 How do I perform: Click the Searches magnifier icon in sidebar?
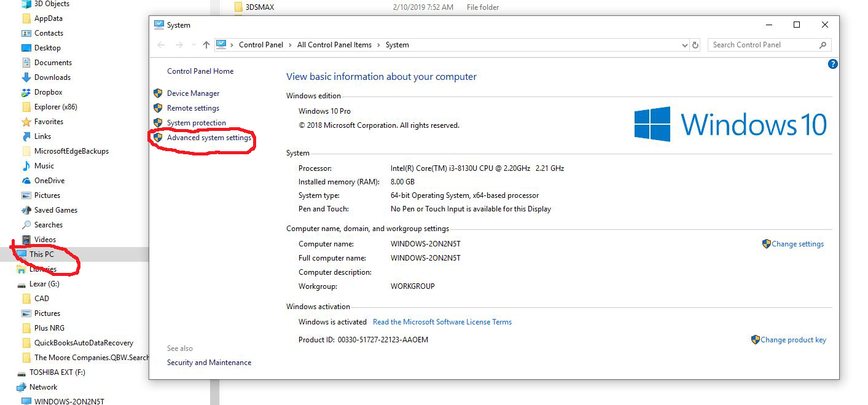point(26,225)
